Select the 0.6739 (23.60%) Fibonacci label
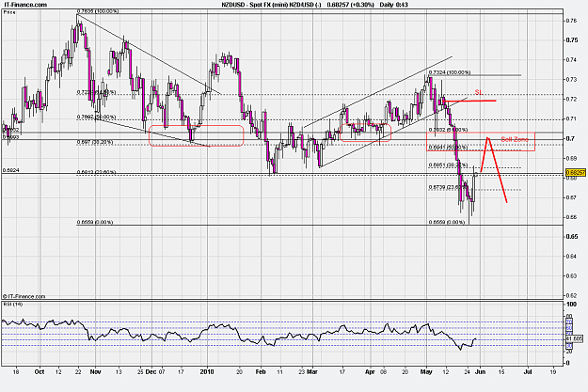Screen dimensions: 588x392 pos(448,187)
